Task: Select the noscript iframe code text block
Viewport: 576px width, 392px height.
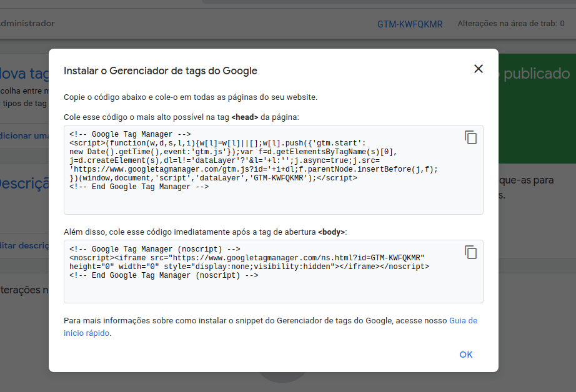Action: click(x=273, y=272)
